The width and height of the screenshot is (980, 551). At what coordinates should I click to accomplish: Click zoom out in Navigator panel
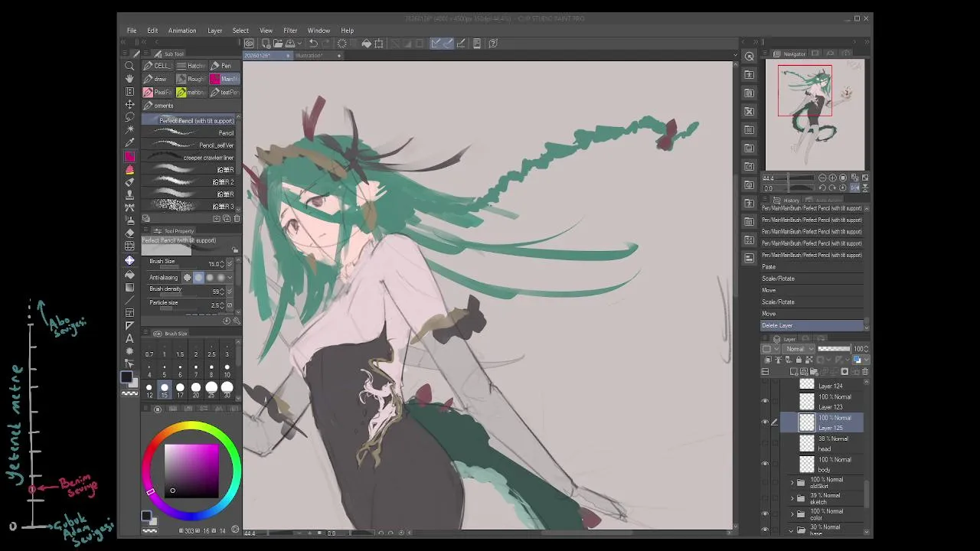point(822,178)
